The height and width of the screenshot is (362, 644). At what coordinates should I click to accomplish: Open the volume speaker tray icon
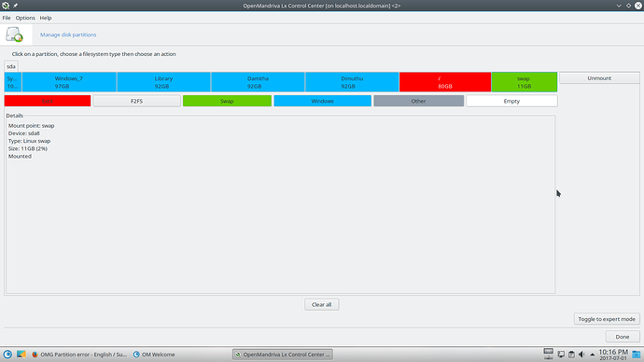pyautogui.click(x=581, y=355)
